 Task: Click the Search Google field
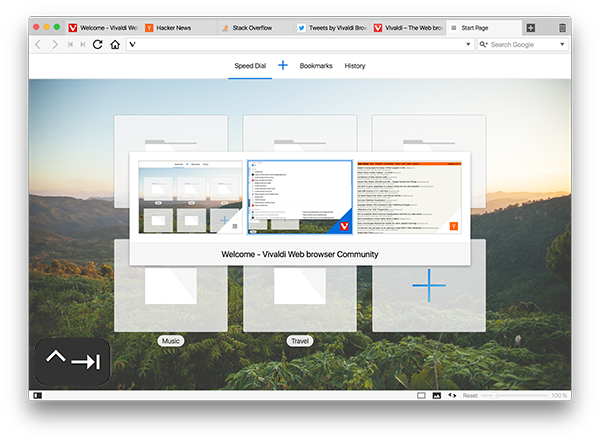[522, 44]
